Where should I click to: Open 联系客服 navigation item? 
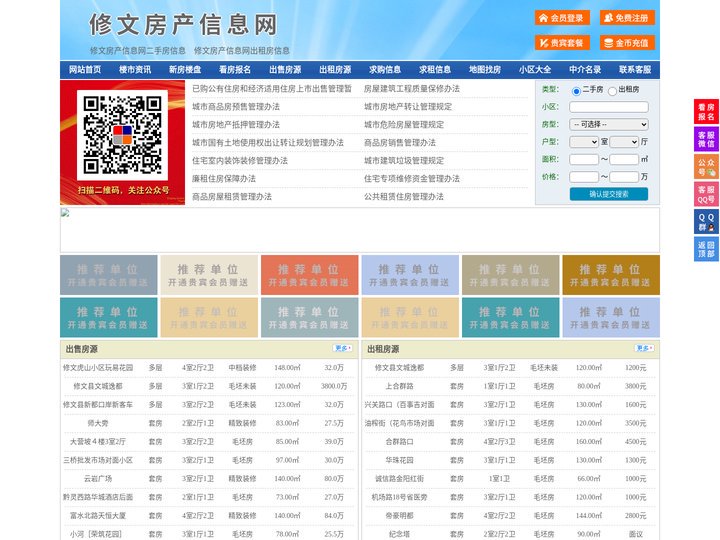click(635, 70)
